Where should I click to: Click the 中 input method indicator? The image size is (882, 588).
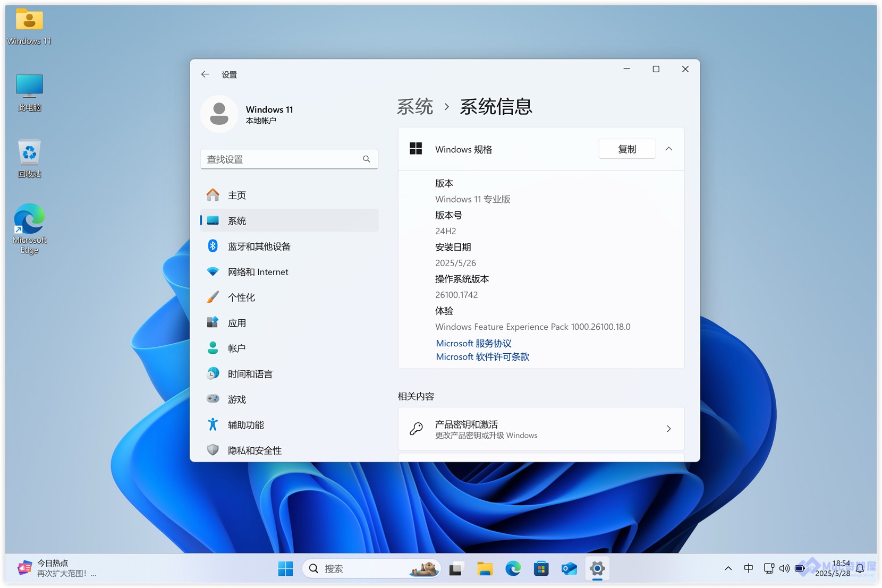click(x=748, y=568)
